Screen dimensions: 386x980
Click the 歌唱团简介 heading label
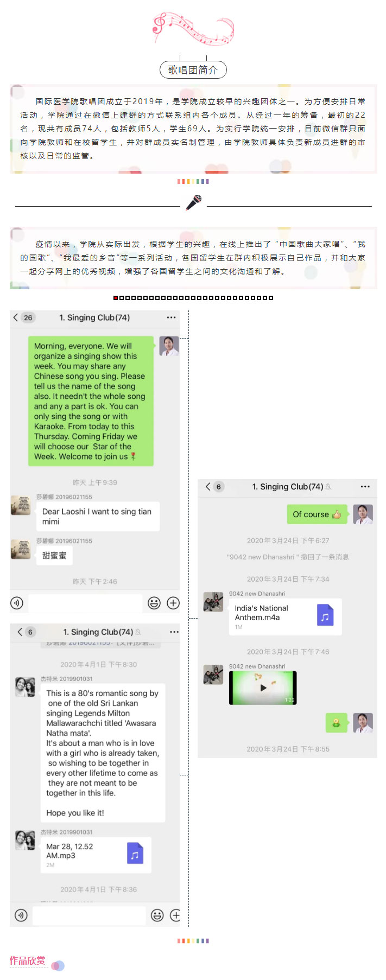coord(193,69)
